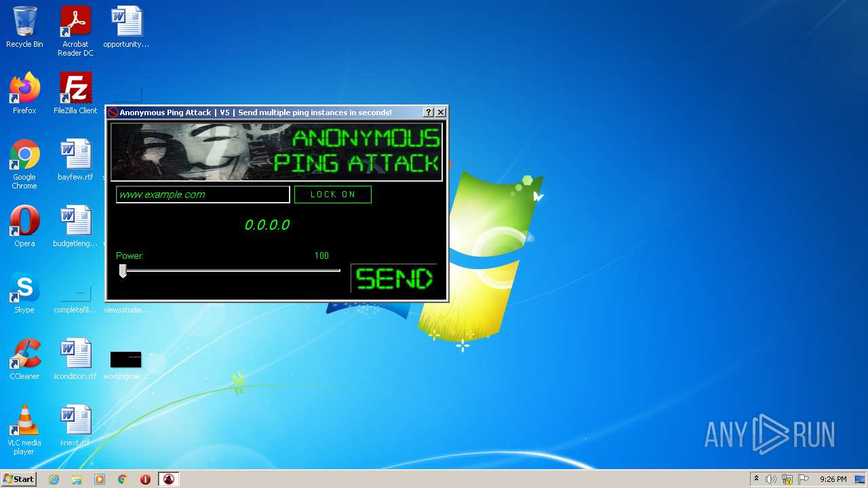Open Windows Explorer folder in taskbar
The width and height of the screenshot is (868, 488).
[77, 479]
